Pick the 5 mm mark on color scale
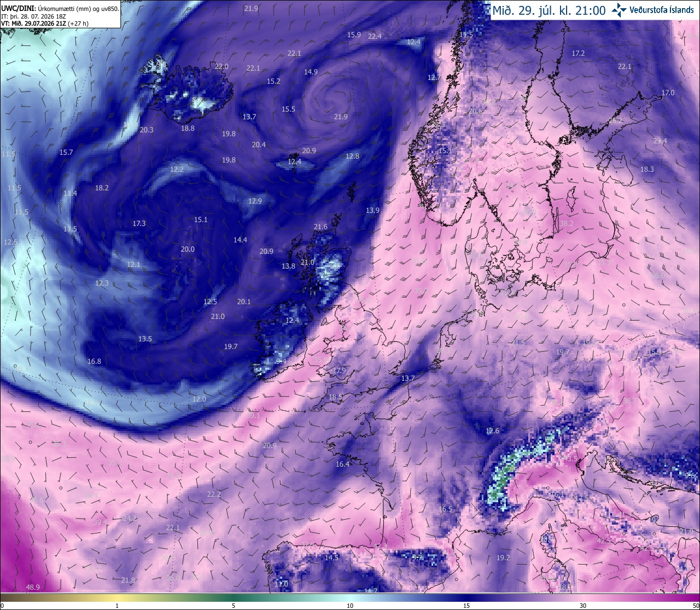This screenshot has width=700, height=610. click(x=234, y=605)
